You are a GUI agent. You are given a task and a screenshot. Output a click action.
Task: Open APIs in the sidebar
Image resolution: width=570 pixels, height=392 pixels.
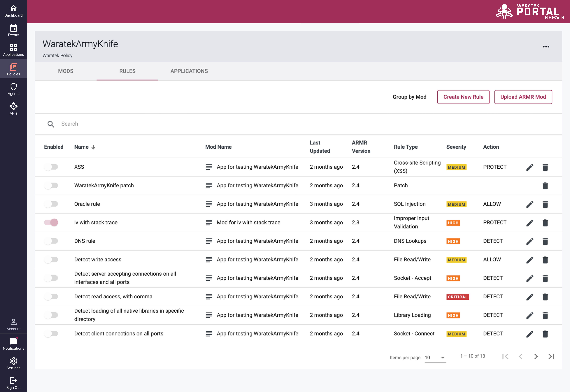(14, 109)
